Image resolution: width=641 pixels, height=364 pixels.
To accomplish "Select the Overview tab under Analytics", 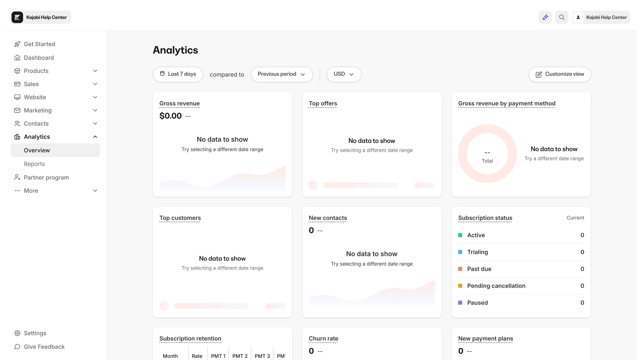I will 37,150.
